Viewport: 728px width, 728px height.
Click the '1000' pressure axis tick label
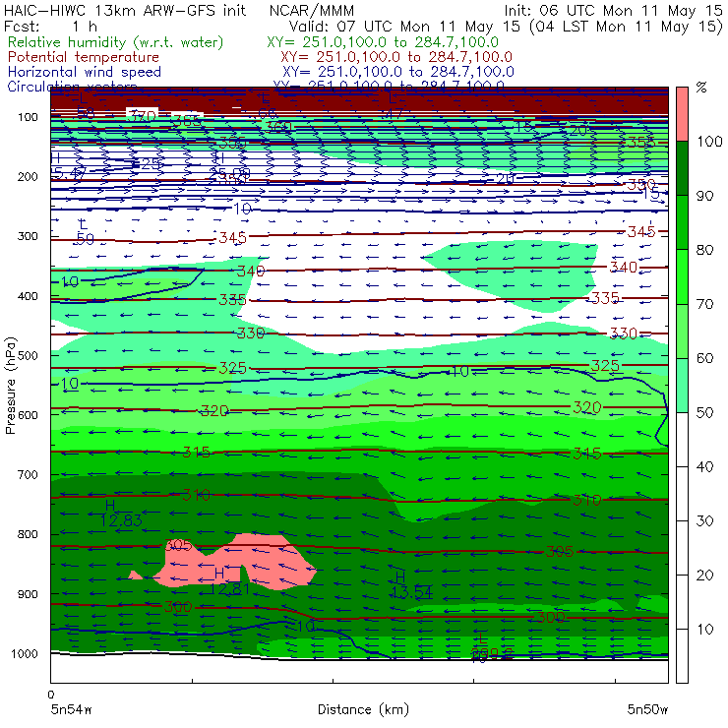click(x=25, y=653)
